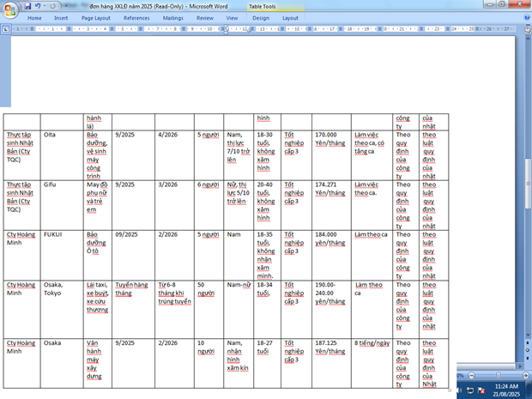Image resolution: width=532 pixels, height=399 pixels.
Task: Click the 'Lái taxi, xe buýt, xe cứu thương' cell
Action: (97, 309)
